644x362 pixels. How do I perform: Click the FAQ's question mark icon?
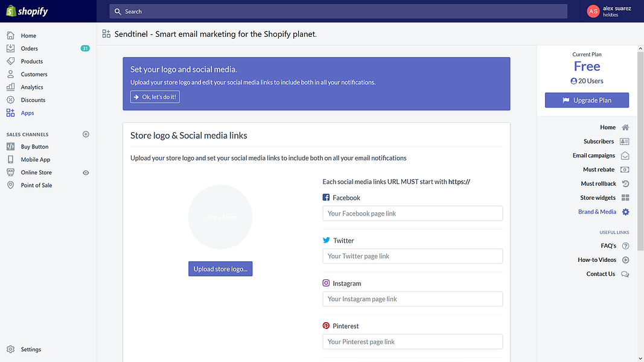point(625,246)
